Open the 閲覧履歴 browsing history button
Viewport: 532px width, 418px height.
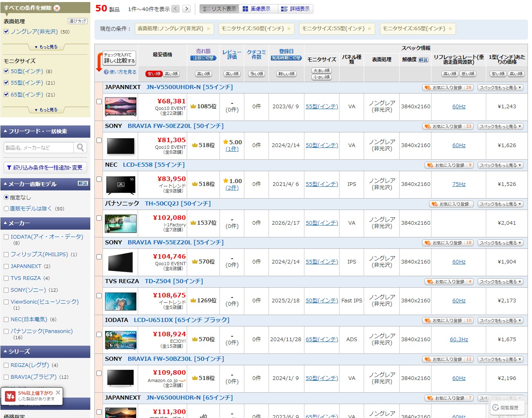pyautogui.click(x=506, y=407)
